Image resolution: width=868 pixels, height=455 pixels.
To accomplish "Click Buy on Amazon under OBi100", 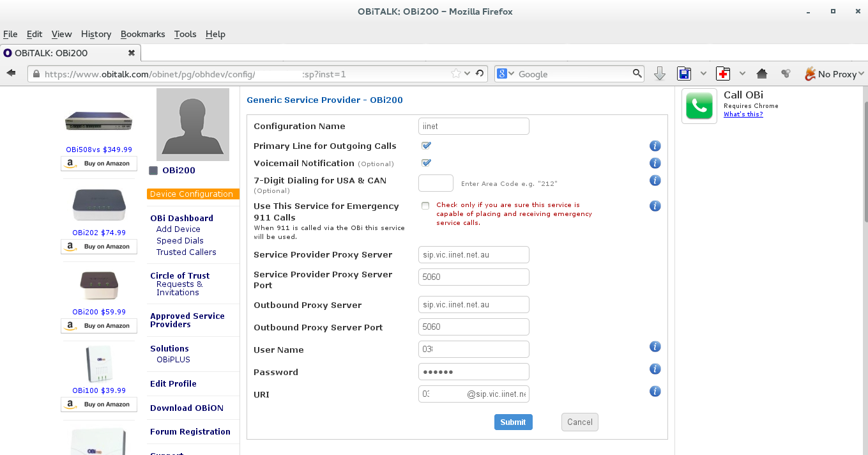I will click(99, 405).
